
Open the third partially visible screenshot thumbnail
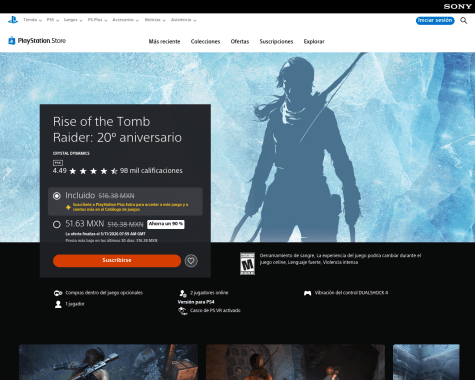point(426,362)
